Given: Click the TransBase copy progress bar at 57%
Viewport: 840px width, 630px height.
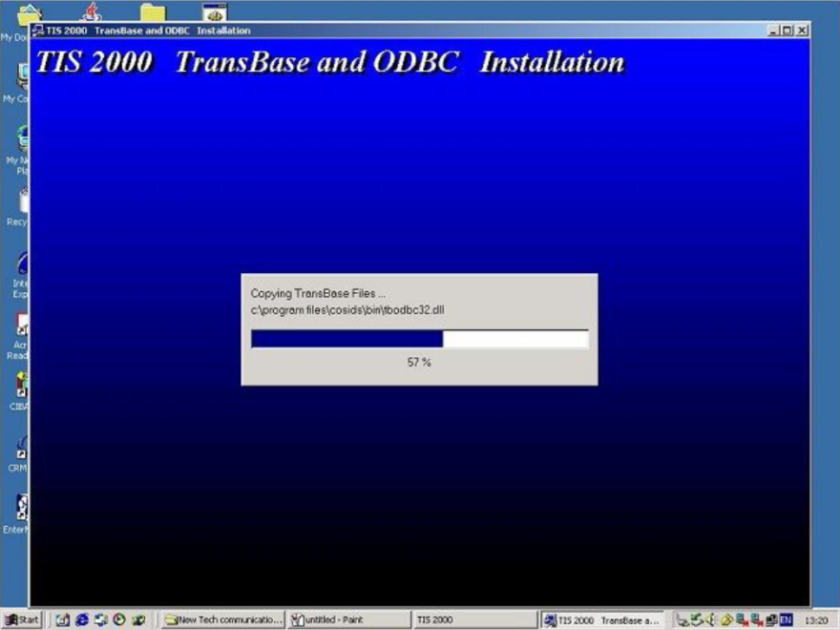Looking at the screenshot, I should [x=420, y=338].
